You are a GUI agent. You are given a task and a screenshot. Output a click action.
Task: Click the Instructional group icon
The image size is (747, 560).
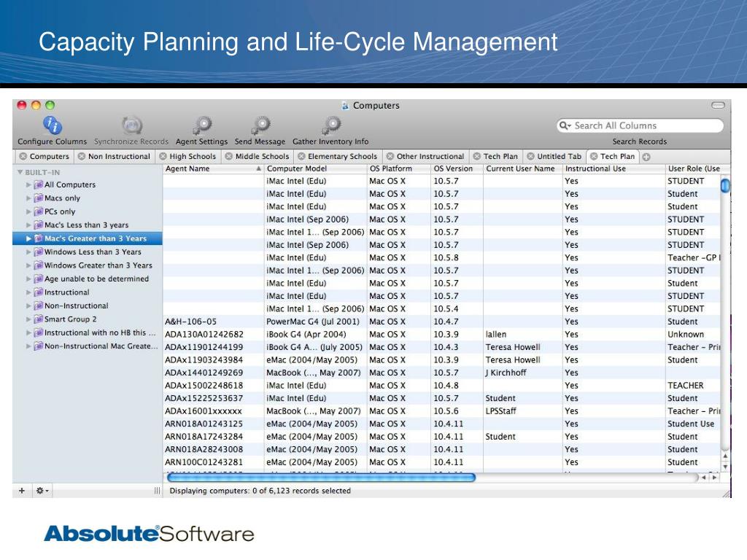point(39,292)
